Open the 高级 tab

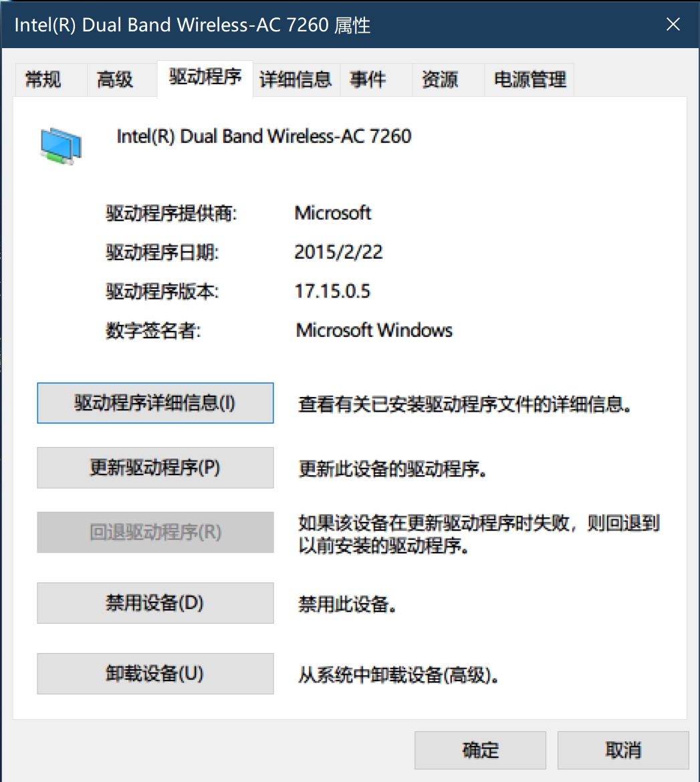(115, 80)
